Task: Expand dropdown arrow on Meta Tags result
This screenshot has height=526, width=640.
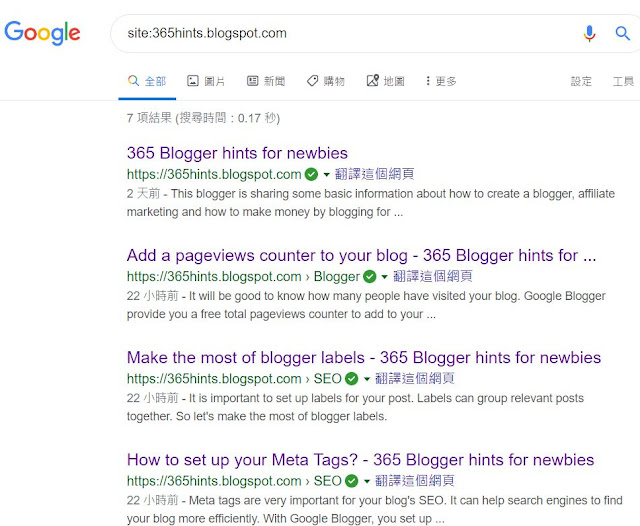Action: [367, 482]
